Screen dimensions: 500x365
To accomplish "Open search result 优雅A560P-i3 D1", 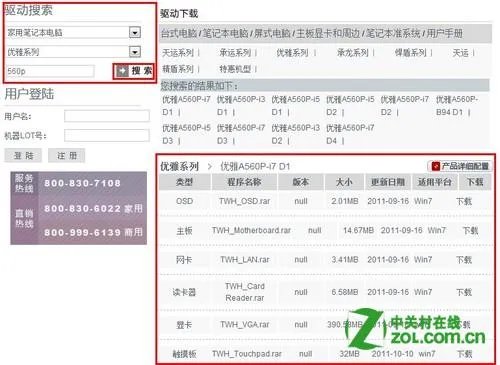I will click(241, 106).
